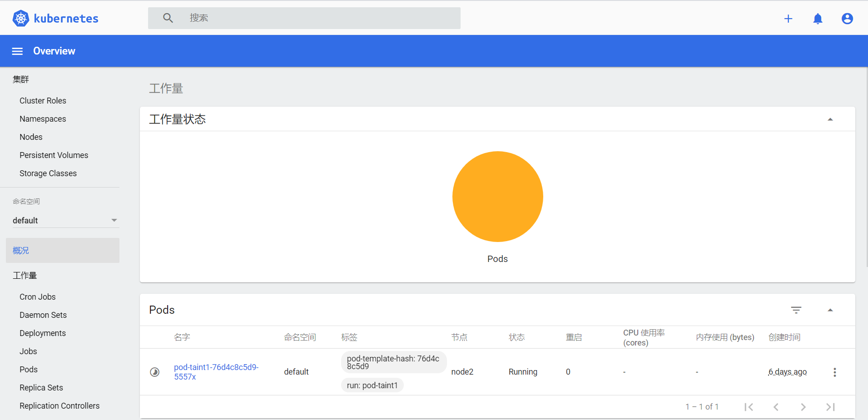The image size is (868, 420).
Task: Navigate to Storage Classes
Action: (48, 173)
